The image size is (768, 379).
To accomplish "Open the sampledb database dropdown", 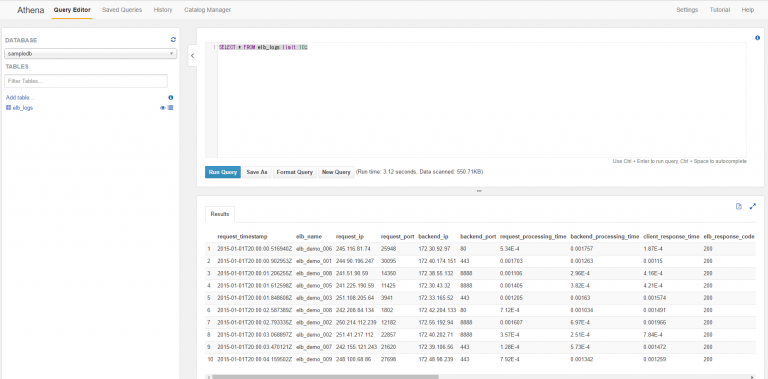I will 91,53.
